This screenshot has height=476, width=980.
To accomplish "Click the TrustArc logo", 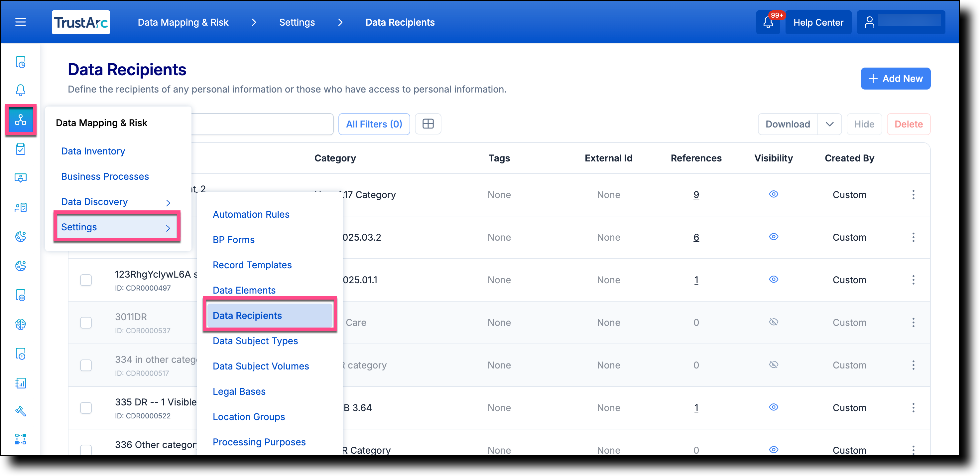I will tap(81, 22).
